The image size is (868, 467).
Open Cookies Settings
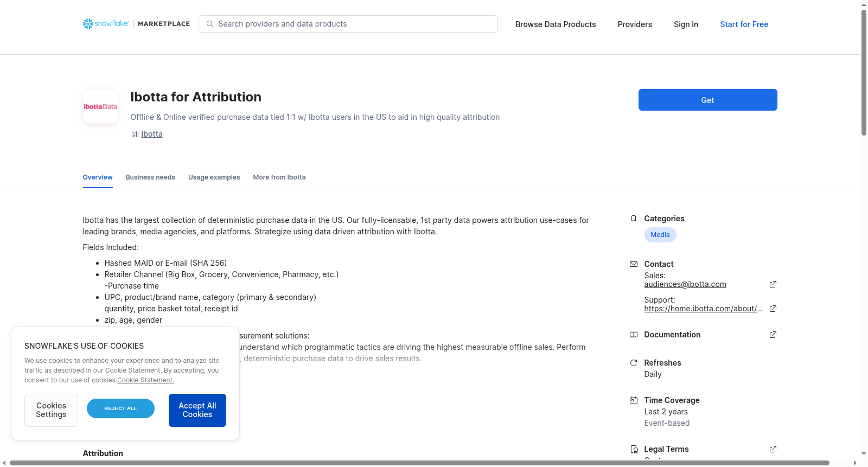click(x=51, y=410)
